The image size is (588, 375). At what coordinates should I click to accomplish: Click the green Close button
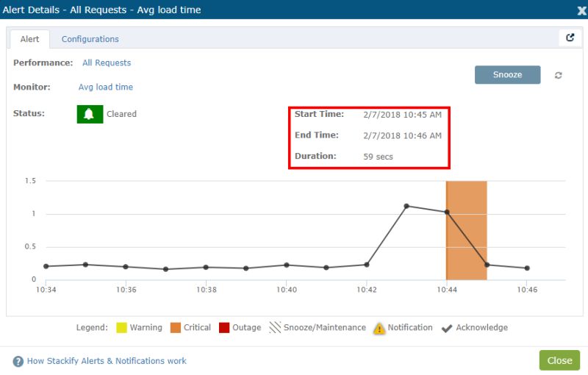coord(559,360)
